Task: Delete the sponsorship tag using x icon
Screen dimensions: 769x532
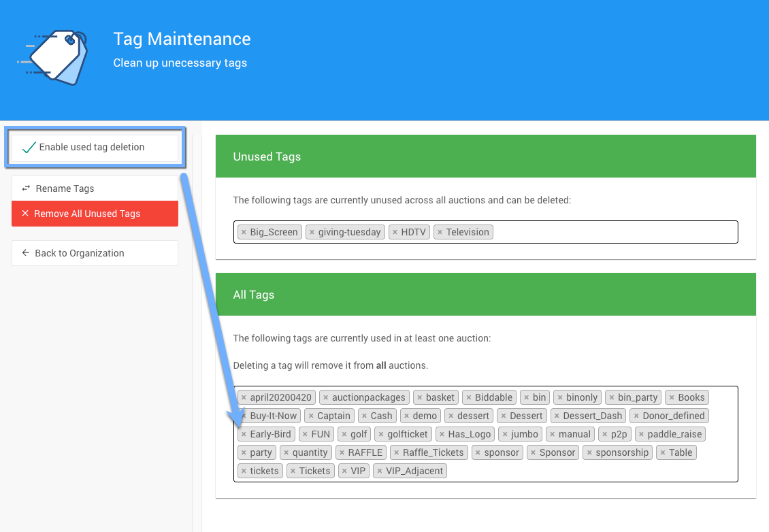Action: tap(589, 453)
